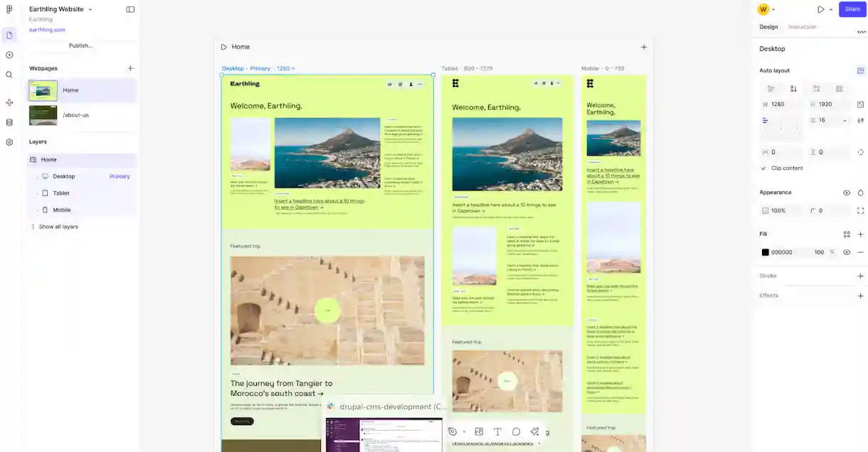868x452 pixels.
Task: Open the earthling.com link
Action: 46,29
